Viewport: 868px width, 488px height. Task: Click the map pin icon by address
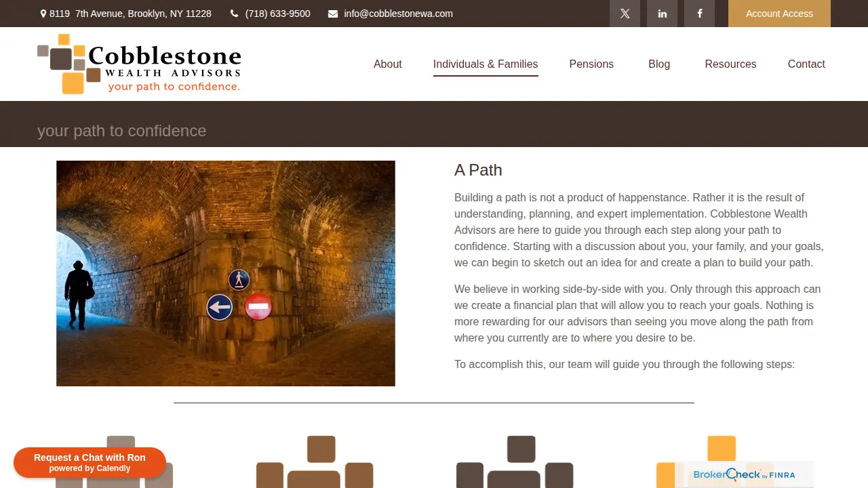[43, 14]
